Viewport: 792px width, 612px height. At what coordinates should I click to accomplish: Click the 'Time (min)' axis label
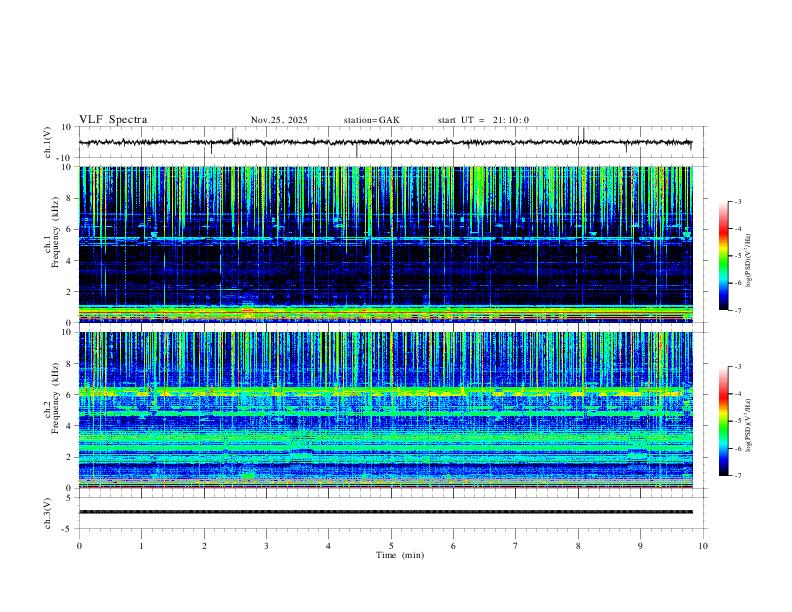pyautogui.click(x=400, y=555)
